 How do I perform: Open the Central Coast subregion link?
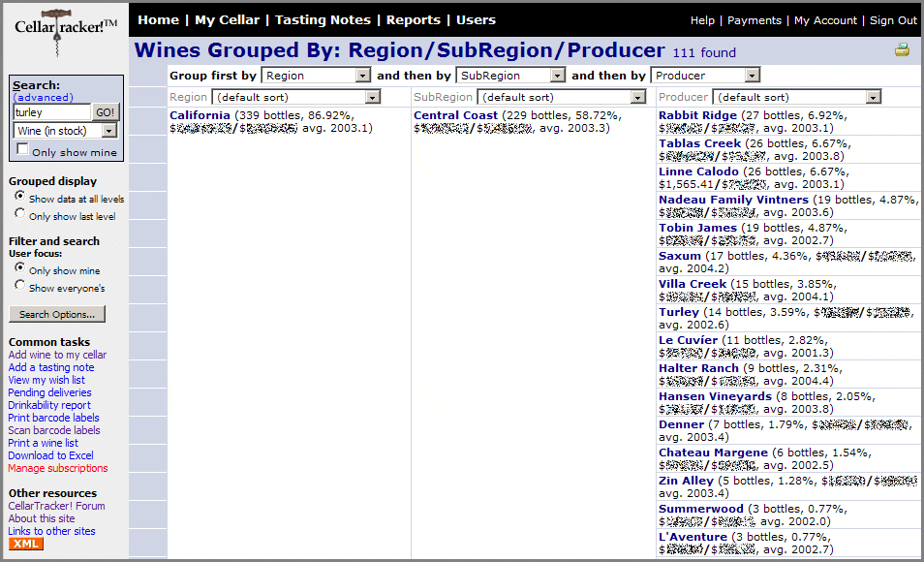(x=455, y=115)
